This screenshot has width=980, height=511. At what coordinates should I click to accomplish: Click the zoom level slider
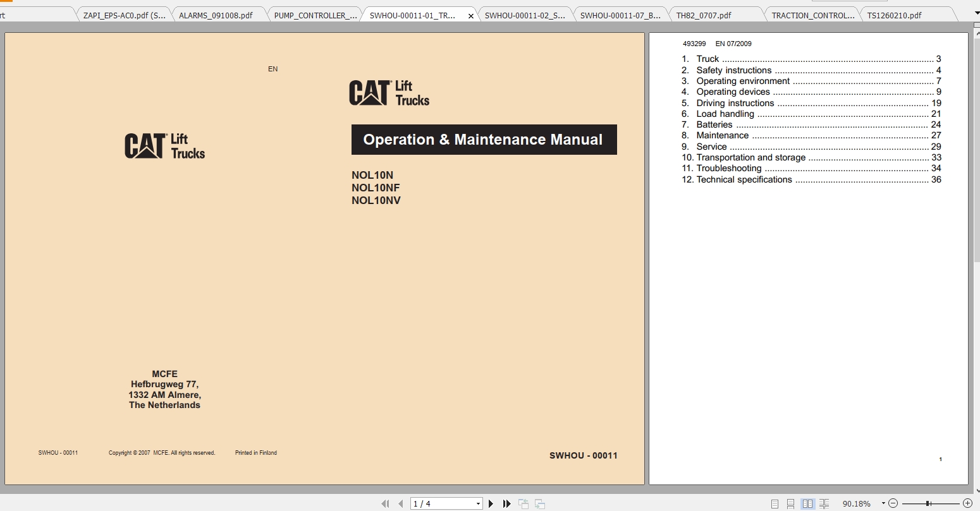pos(928,503)
